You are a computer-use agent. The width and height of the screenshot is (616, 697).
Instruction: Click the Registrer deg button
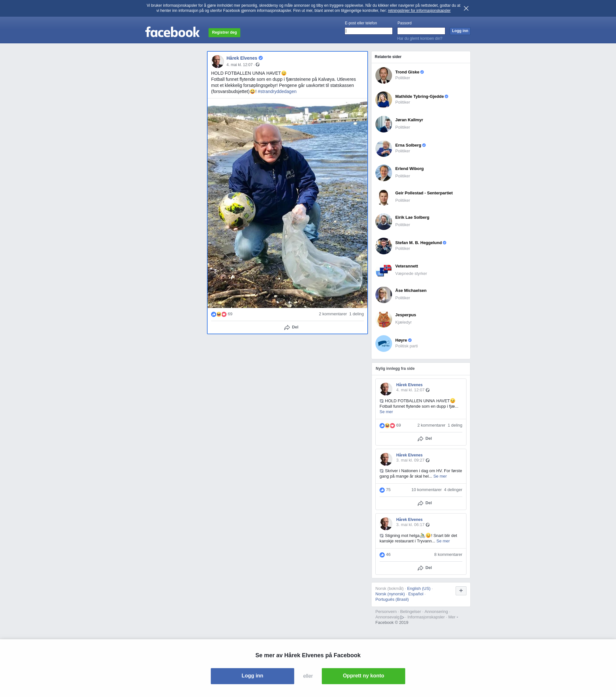(x=224, y=33)
